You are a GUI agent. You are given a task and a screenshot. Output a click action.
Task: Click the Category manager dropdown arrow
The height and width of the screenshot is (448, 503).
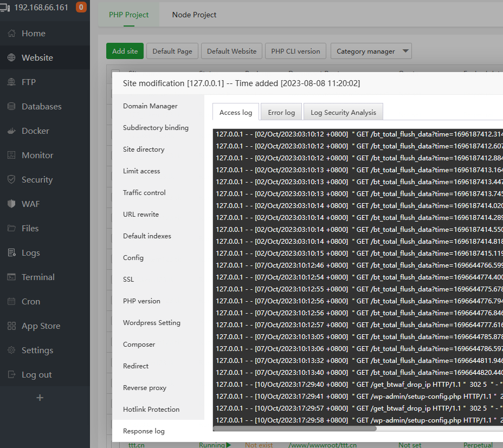pyautogui.click(x=405, y=51)
